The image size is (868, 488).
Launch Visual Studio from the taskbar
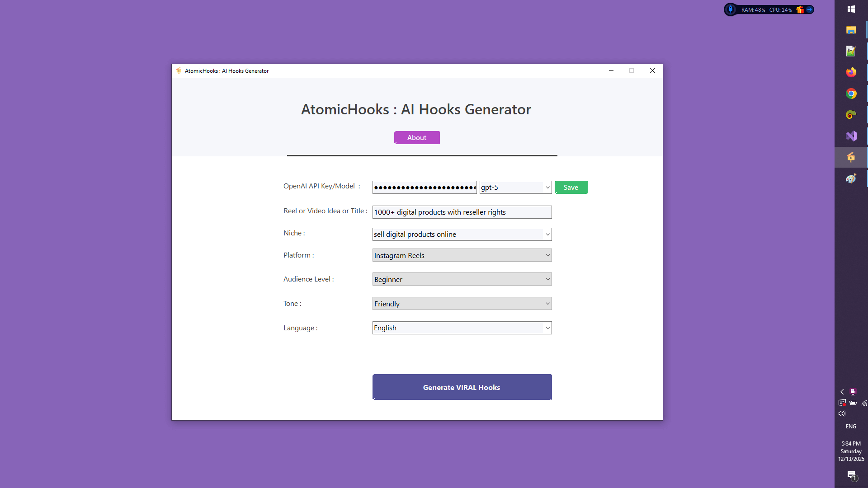pos(851,136)
